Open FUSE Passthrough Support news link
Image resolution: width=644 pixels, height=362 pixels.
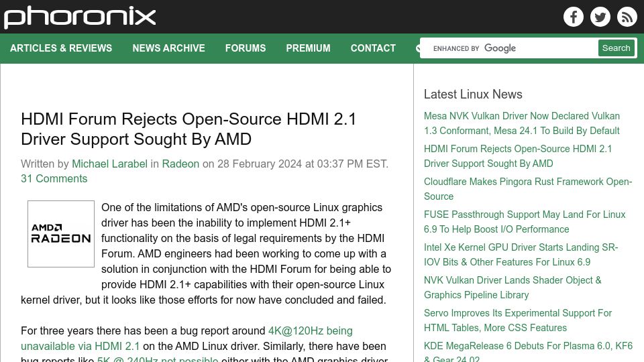[x=525, y=222]
